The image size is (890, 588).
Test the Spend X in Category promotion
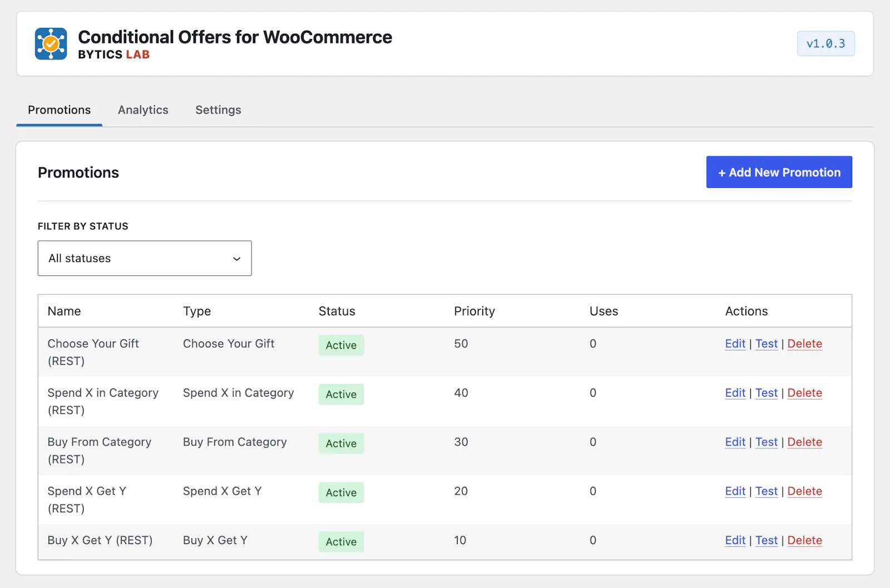(767, 393)
